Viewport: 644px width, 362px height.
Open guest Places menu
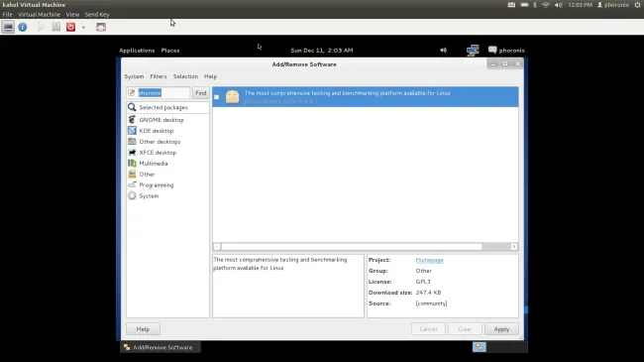coord(170,51)
